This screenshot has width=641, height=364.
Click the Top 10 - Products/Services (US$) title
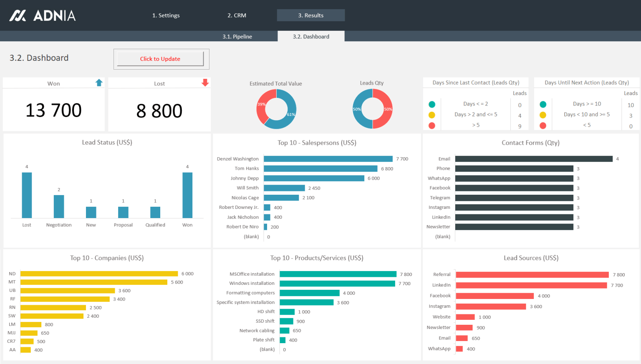pos(317,258)
